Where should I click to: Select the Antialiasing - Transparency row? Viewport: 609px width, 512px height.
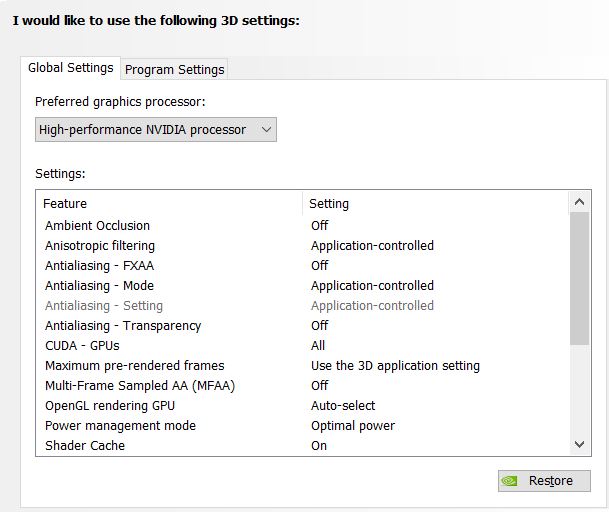(122, 326)
